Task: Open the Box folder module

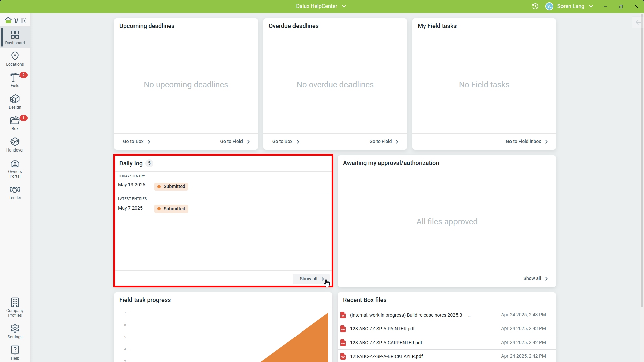Action: pos(15,123)
